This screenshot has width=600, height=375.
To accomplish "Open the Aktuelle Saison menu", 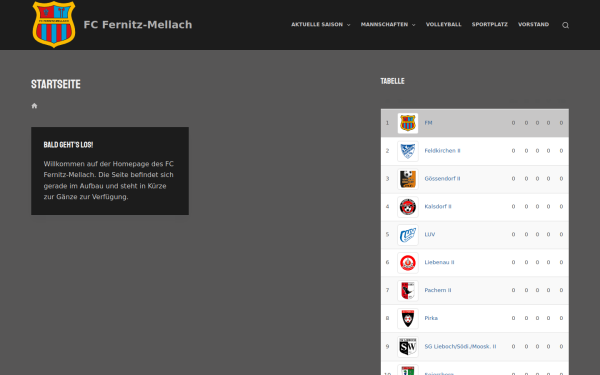I will (317, 24).
